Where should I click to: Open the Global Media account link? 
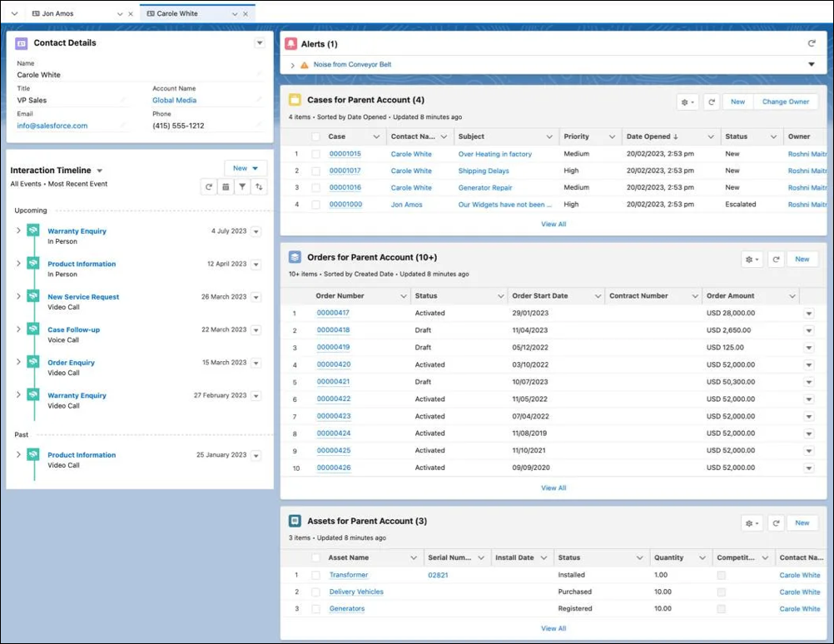click(x=175, y=100)
